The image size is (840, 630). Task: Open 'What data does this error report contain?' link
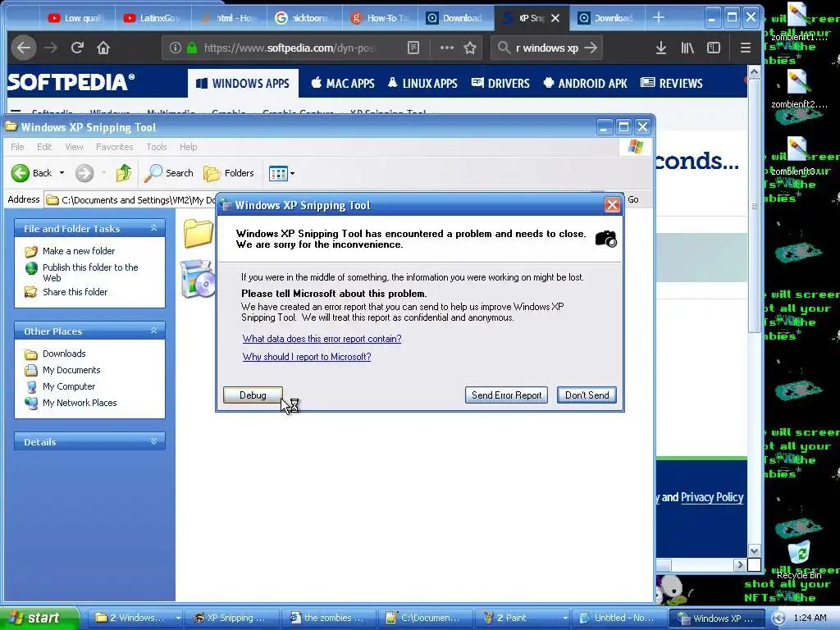click(x=322, y=339)
